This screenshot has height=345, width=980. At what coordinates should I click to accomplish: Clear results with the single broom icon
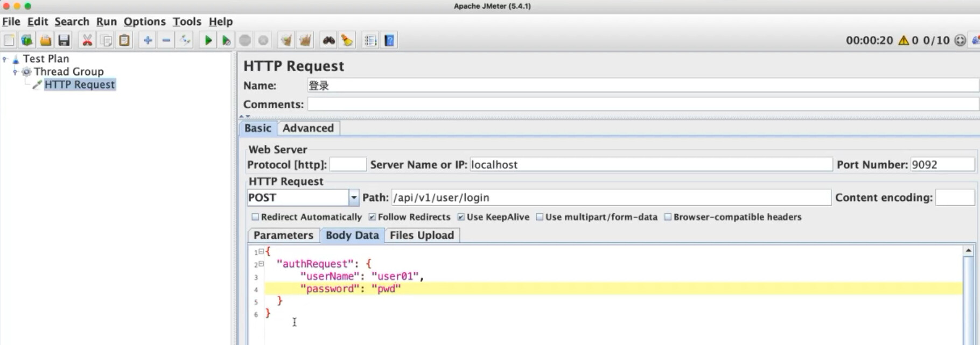[x=286, y=40]
